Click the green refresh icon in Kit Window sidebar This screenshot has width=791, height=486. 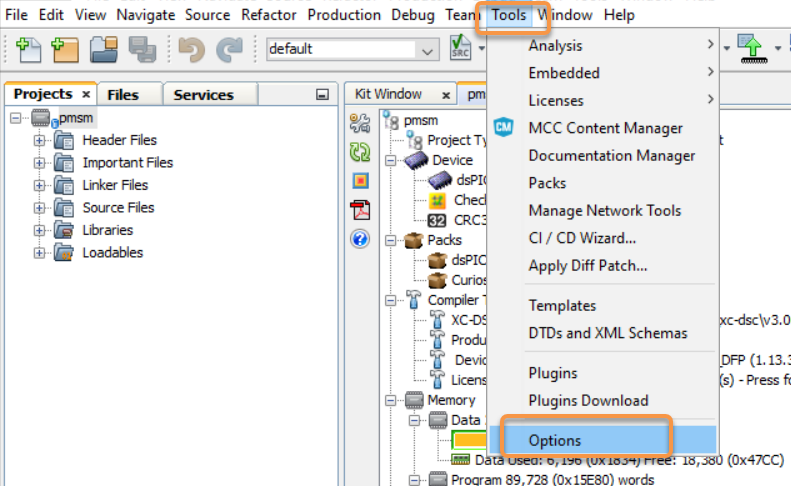[x=360, y=152]
